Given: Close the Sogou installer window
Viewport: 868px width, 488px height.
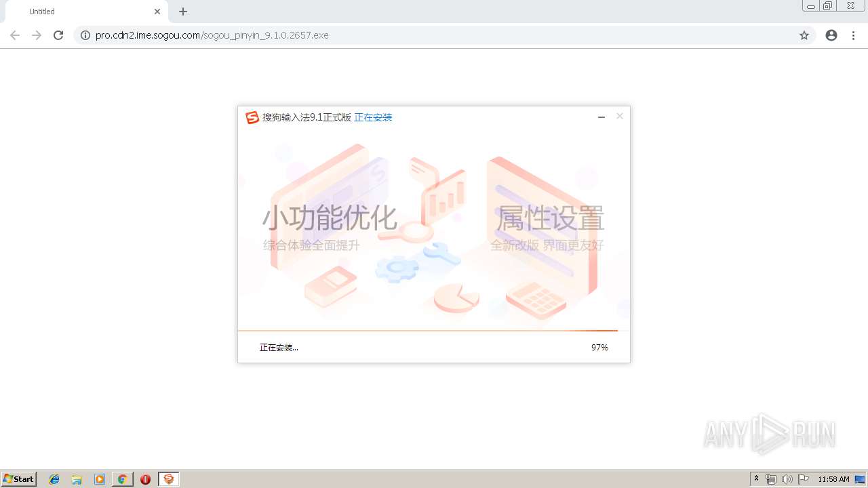Looking at the screenshot, I should pos(619,117).
